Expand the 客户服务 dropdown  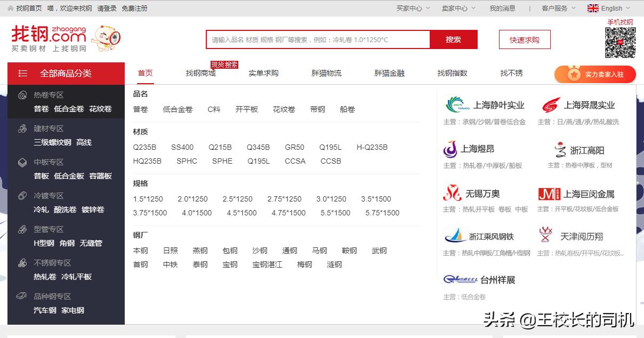point(558,8)
